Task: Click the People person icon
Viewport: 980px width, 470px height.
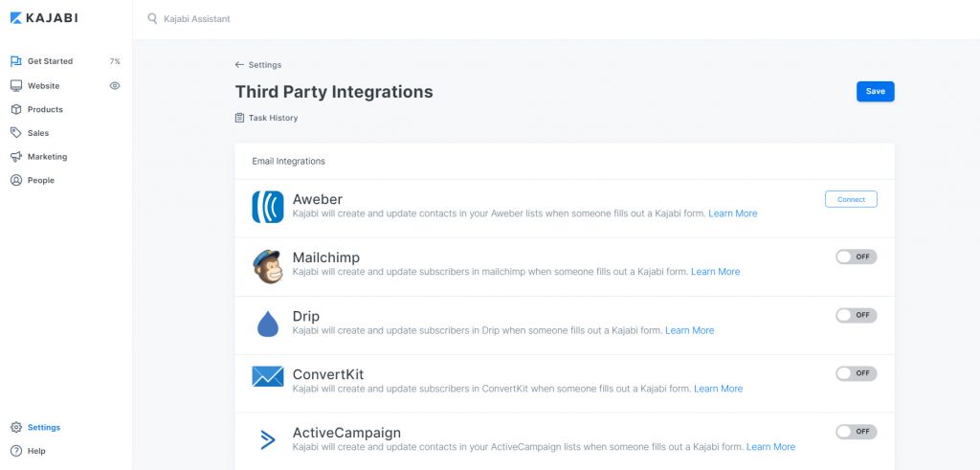Action: coord(16,180)
